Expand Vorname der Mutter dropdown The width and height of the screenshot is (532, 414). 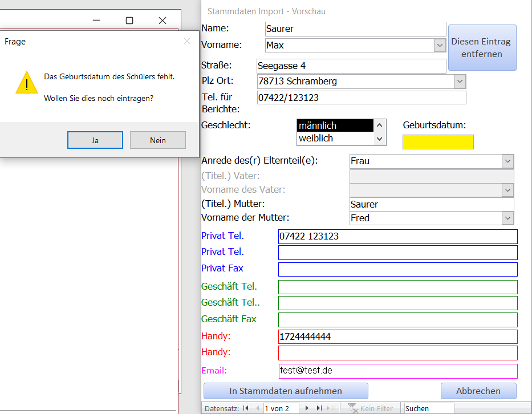pyautogui.click(x=507, y=218)
